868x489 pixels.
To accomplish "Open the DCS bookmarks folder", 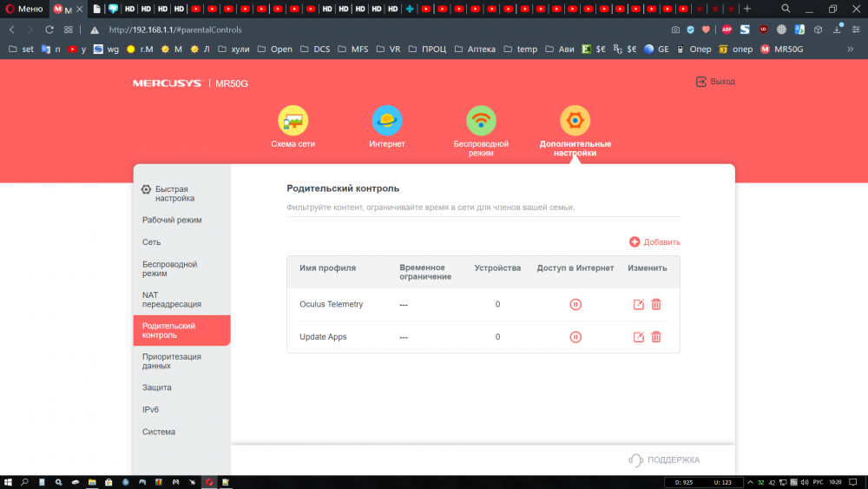I will pos(315,50).
